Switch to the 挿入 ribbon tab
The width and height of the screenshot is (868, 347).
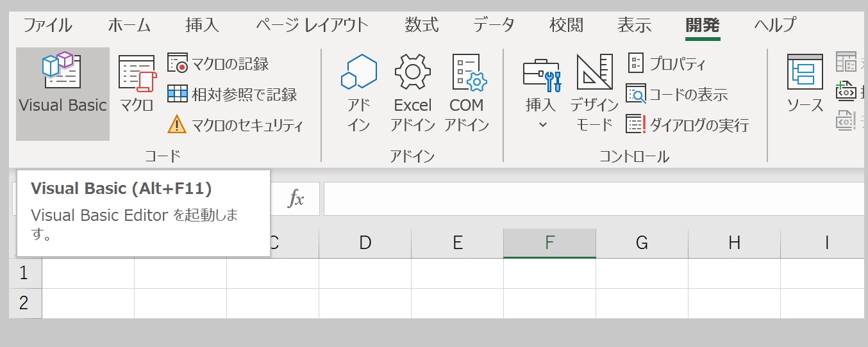pos(202,25)
